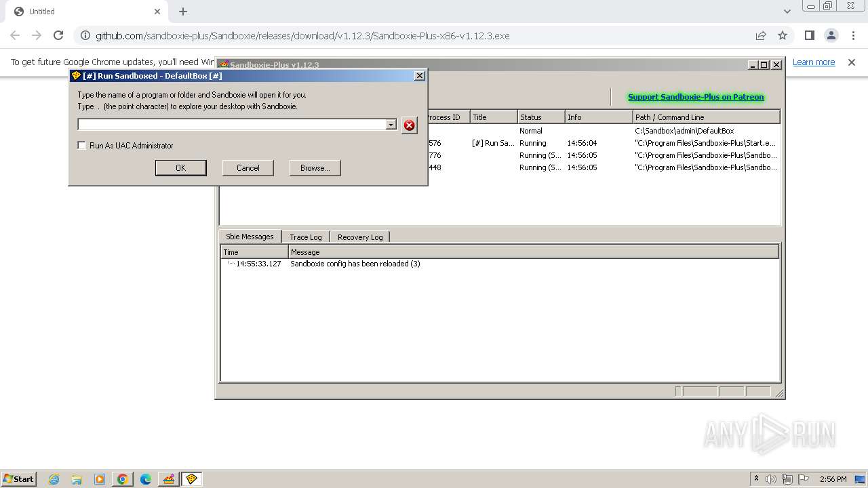
Task: Open volume control tray icon
Action: (771, 479)
